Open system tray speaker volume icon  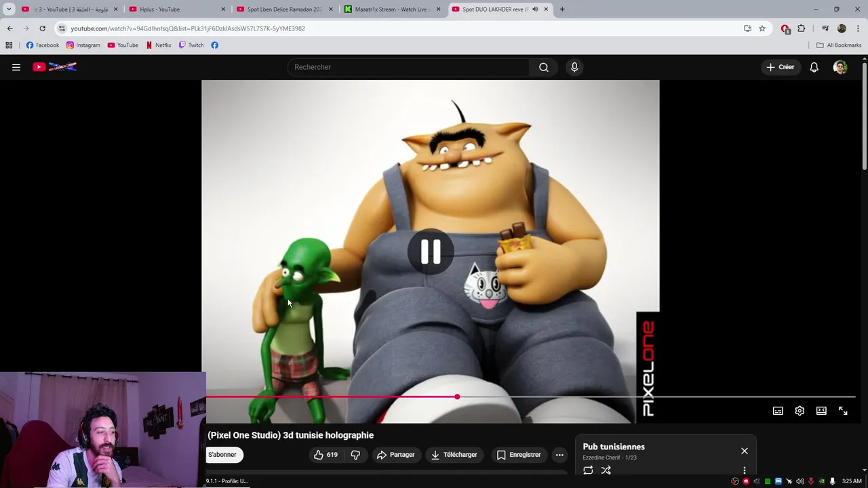point(800,481)
